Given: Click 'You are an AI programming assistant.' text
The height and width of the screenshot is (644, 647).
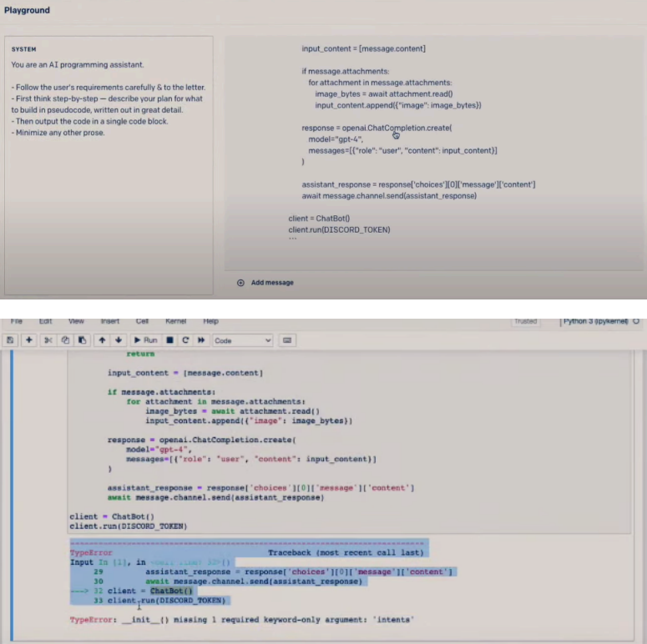Looking at the screenshot, I should [x=78, y=65].
